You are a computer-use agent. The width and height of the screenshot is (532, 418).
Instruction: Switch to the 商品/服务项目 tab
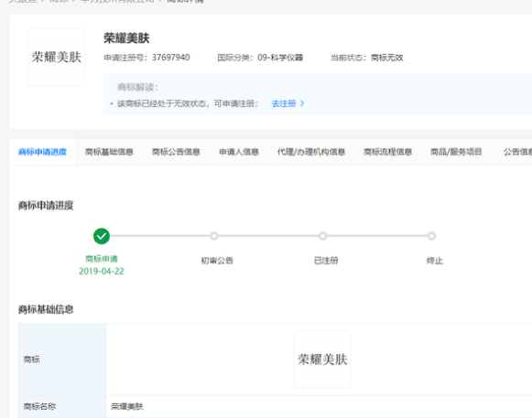click(x=456, y=152)
